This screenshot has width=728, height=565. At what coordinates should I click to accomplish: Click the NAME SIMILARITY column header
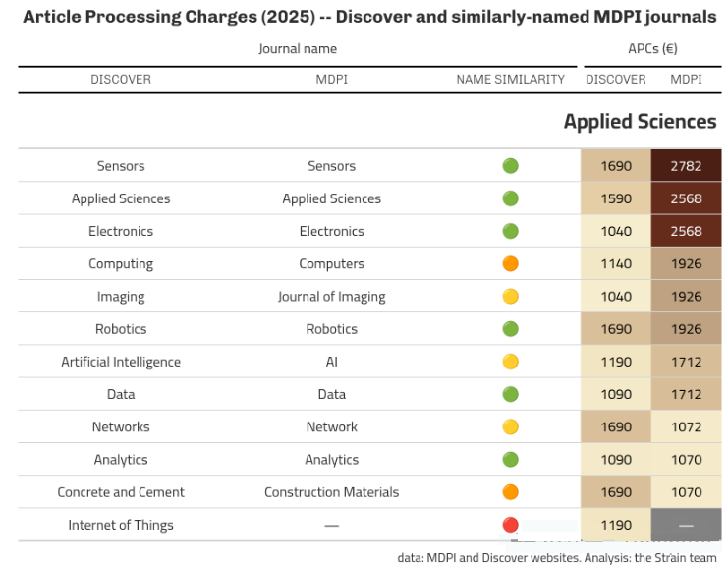coord(510,79)
